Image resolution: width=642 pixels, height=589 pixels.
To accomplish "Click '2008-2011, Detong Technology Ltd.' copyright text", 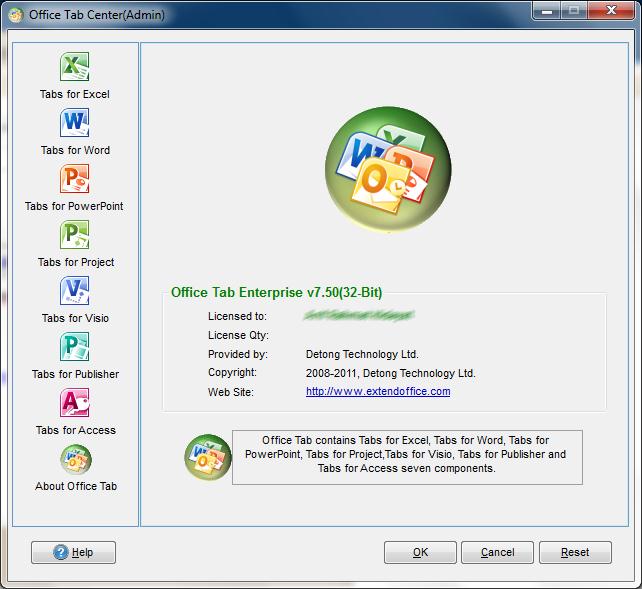I will [x=391, y=373].
